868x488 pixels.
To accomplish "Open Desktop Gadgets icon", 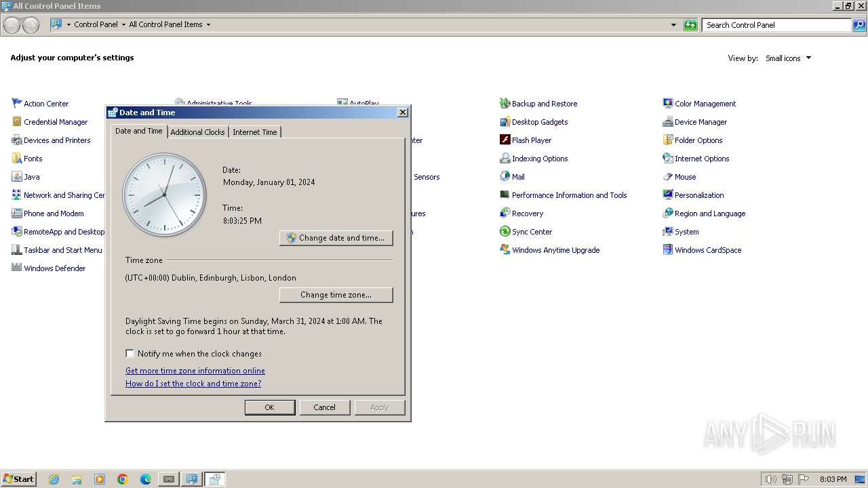I will point(505,122).
